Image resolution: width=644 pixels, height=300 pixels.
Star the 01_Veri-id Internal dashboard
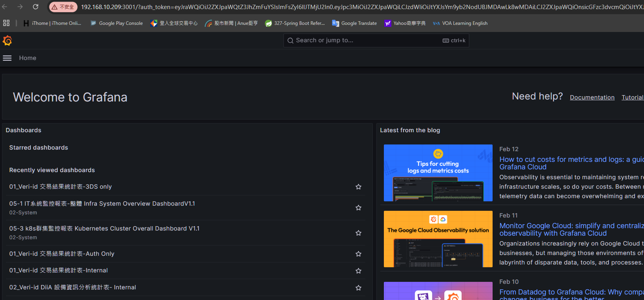pyautogui.click(x=358, y=271)
